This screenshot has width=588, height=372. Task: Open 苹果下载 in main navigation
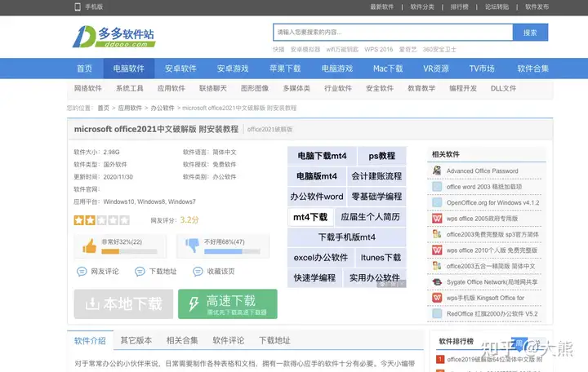(x=285, y=69)
